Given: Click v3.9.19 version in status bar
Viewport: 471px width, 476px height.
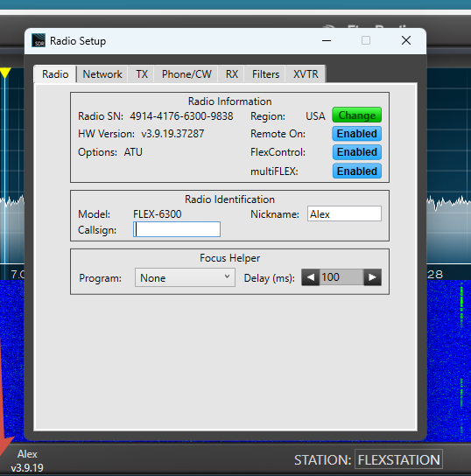Looking at the screenshot, I should coord(27,468).
